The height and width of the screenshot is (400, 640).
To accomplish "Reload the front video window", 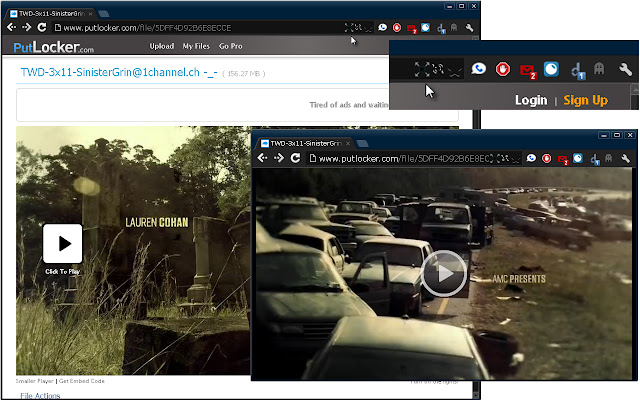I will pyautogui.click(x=295, y=158).
